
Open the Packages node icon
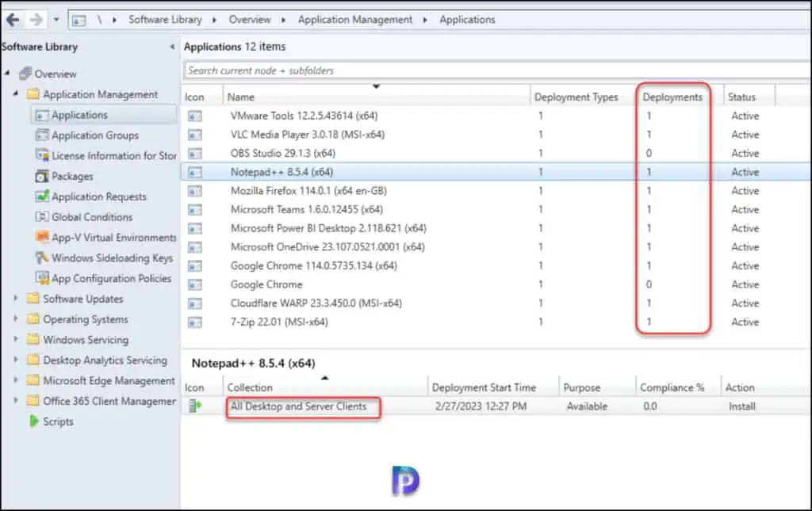(41, 176)
